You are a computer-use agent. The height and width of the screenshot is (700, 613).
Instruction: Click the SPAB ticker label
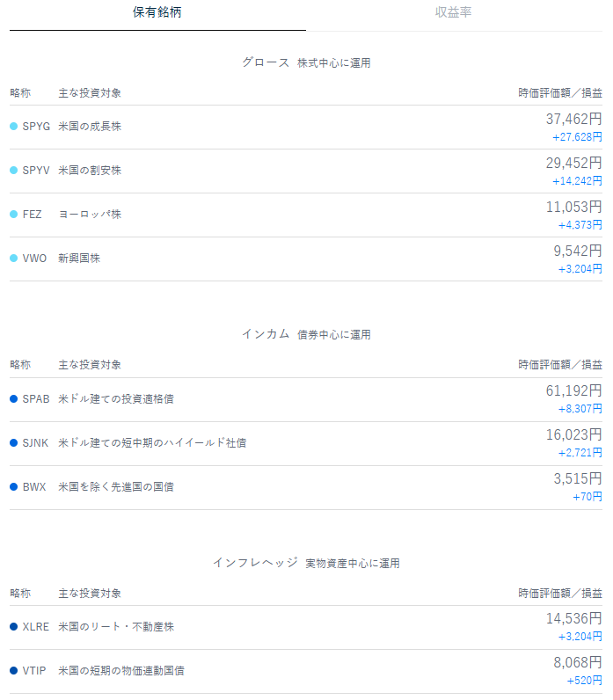(36, 398)
